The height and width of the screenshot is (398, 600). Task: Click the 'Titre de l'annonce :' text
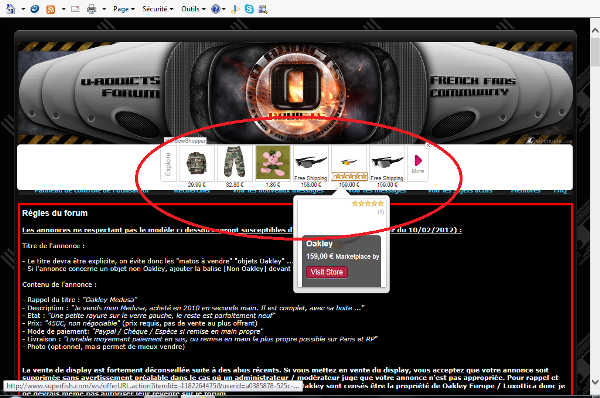click(x=53, y=246)
